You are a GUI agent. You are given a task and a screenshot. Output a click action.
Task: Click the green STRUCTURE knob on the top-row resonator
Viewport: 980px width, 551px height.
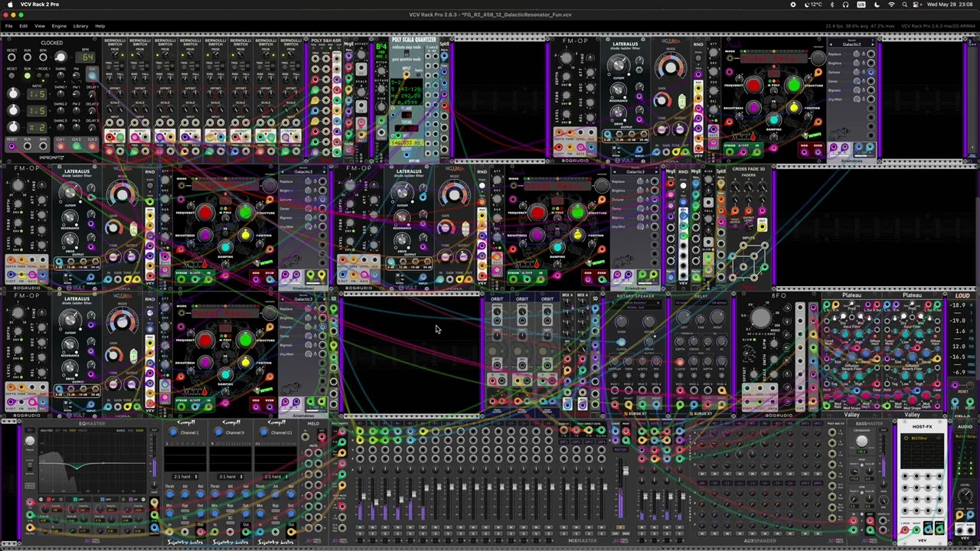point(794,86)
